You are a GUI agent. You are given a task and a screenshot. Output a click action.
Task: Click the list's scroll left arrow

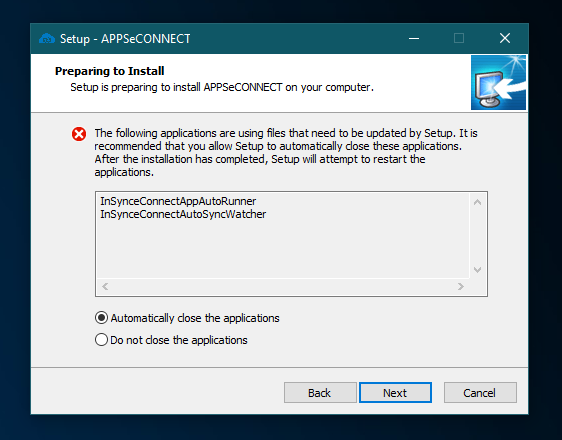[105, 286]
